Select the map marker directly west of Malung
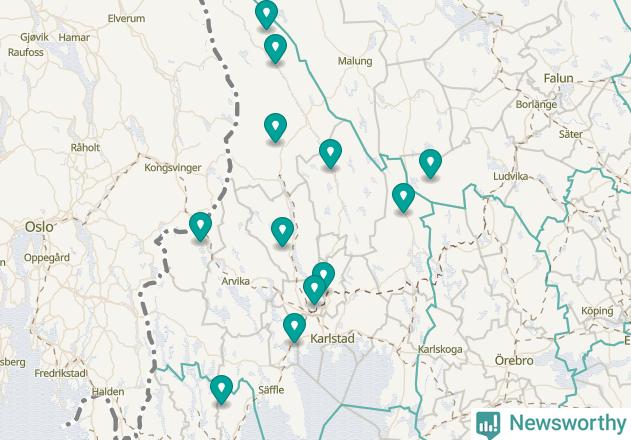Screen dimensions: 631x440 pyautogui.click(x=275, y=48)
